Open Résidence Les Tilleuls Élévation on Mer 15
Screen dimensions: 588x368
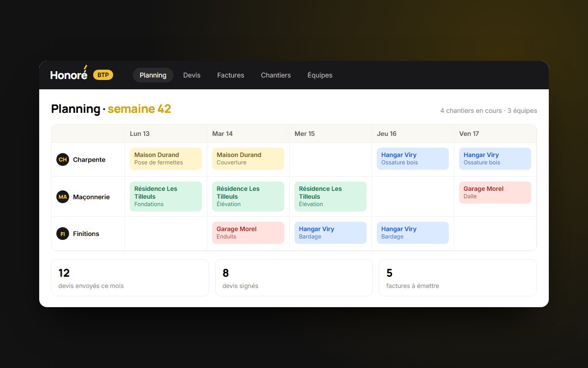pyautogui.click(x=330, y=196)
